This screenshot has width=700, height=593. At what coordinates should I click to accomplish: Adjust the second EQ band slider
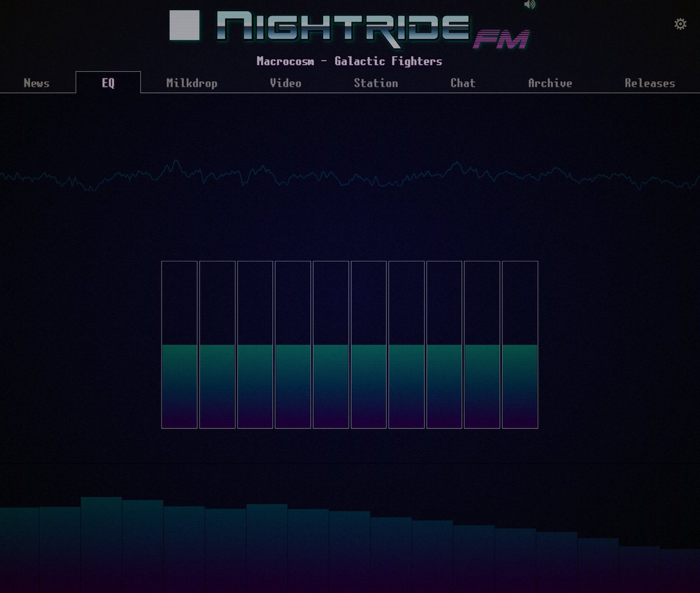[x=218, y=345]
